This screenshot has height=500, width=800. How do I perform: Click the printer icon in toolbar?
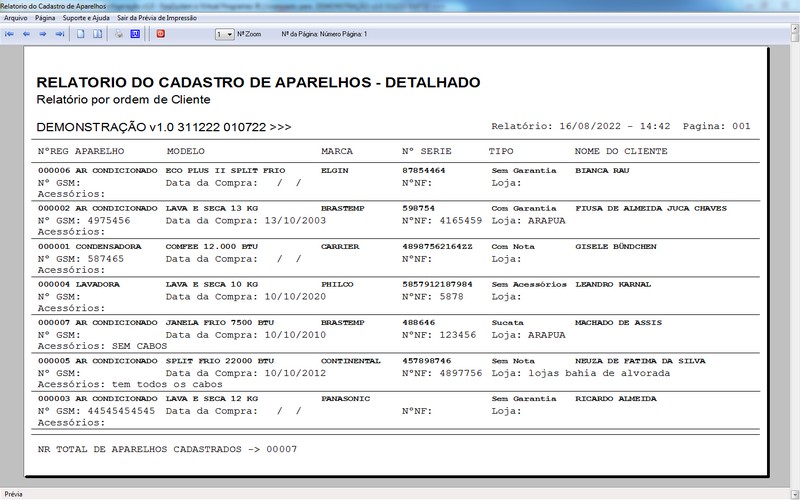coord(118,34)
